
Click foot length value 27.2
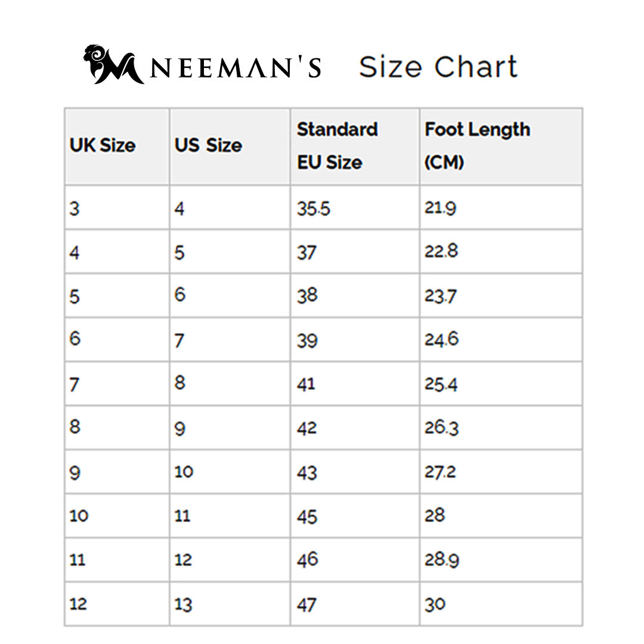(441, 472)
